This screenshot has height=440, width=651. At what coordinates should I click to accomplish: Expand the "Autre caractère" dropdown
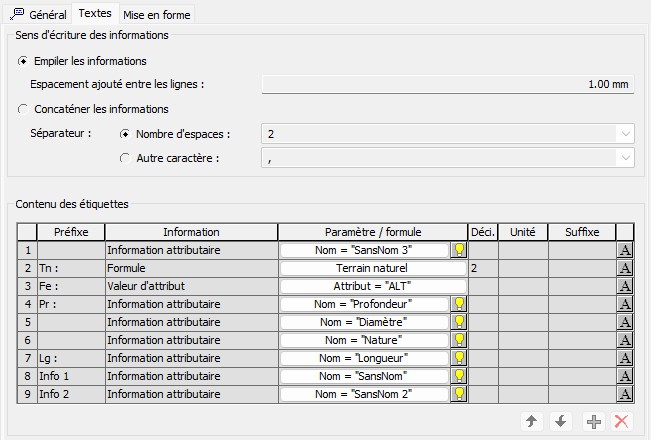pyautogui.click(x=625, y=158)
